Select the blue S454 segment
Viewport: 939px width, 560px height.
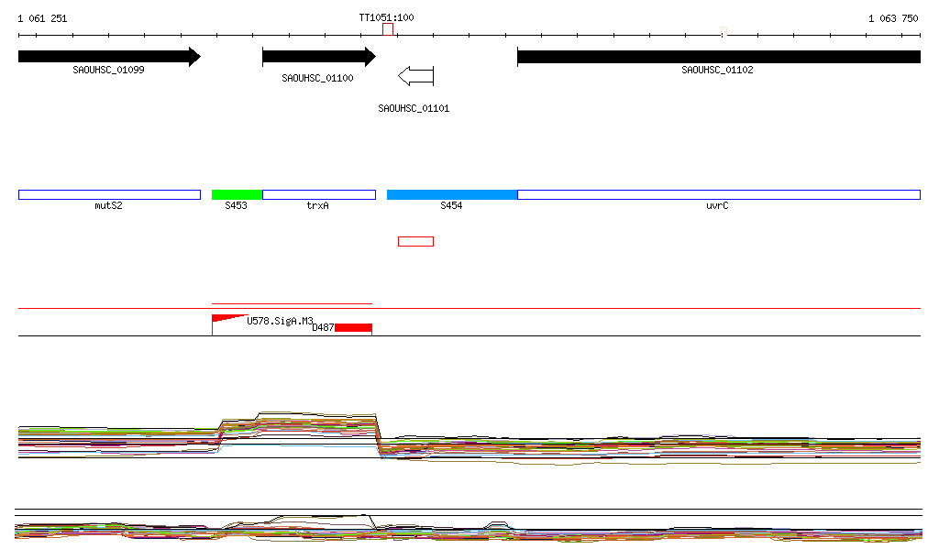coord(452,194)
